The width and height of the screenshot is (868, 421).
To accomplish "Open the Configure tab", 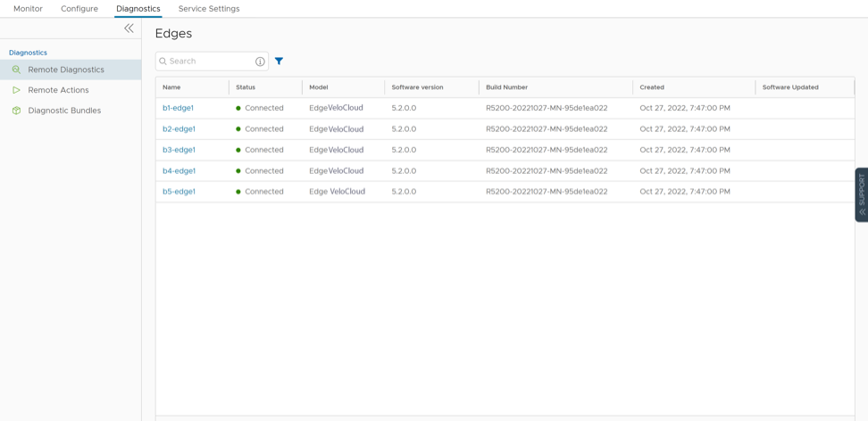I will point(79,9).
